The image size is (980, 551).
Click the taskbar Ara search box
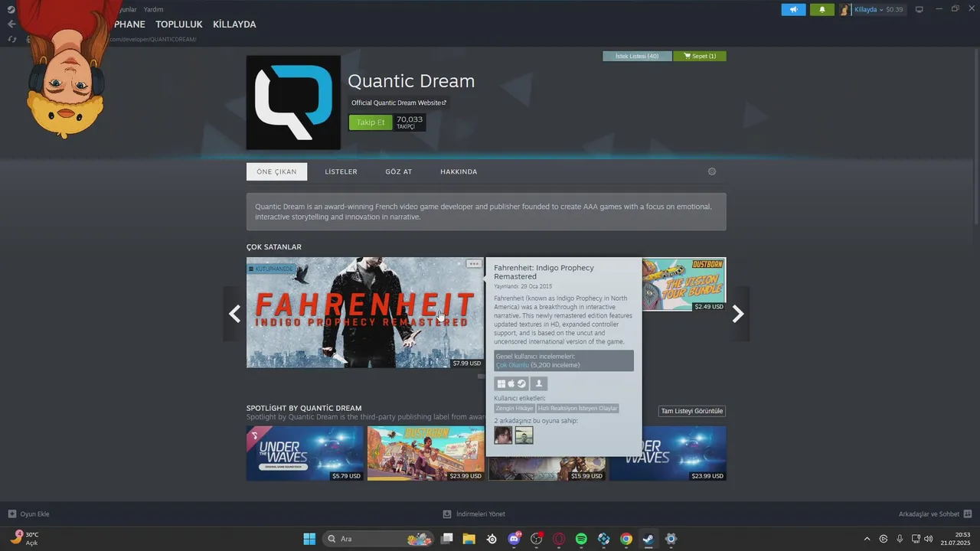[x=377, y=539]
